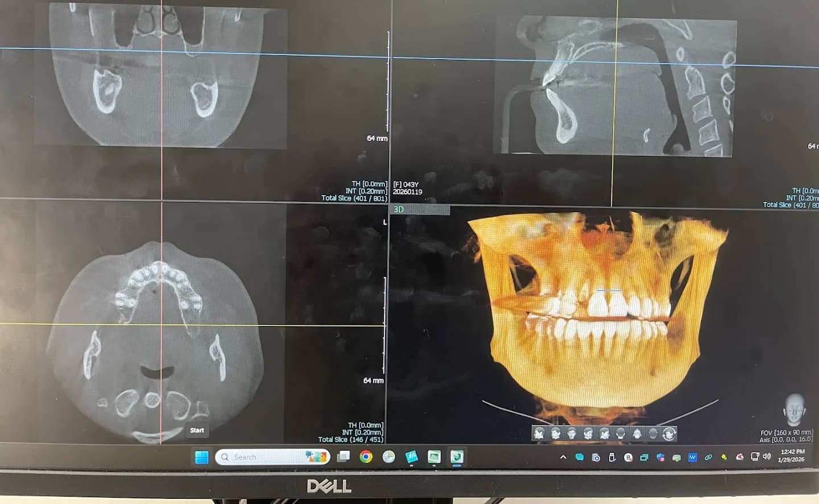The width and height of the screenshot is (819, 504).
Task: Set 3D view to right oblique head orientation
Action: tap(556, 433)
